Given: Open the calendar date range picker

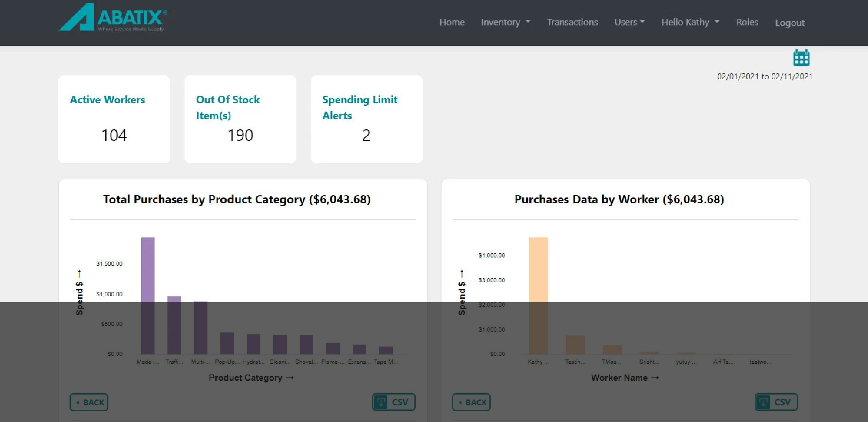Looking at the screenshot, I should [801, 58].
